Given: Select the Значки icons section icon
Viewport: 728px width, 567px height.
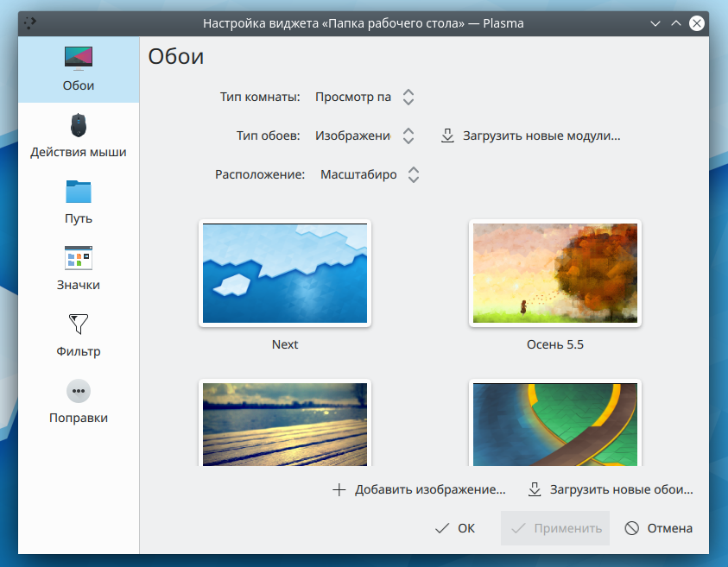Looking at the screenshot, I should coord(79,257).
